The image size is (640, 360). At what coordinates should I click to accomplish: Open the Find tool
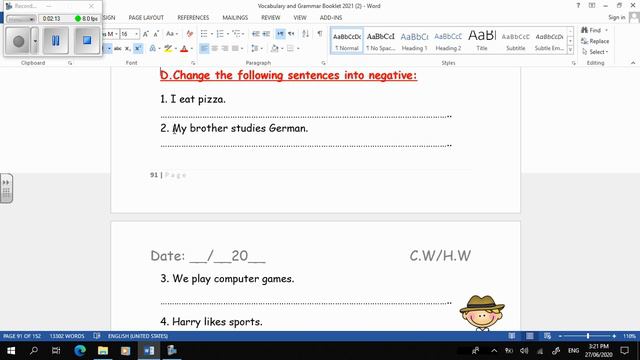pyautogui.click(x=592, y=30)
